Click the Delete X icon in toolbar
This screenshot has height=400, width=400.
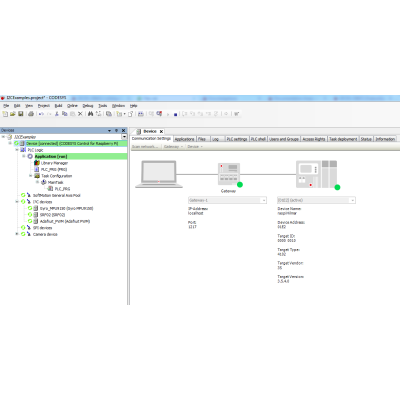point(80,114)
